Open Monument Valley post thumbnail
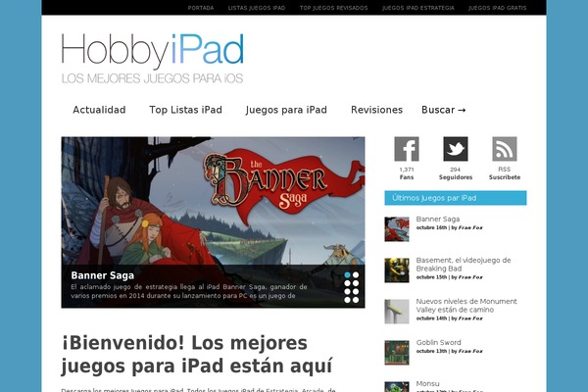Screen dimensions: 588x392 coord(397,312)
